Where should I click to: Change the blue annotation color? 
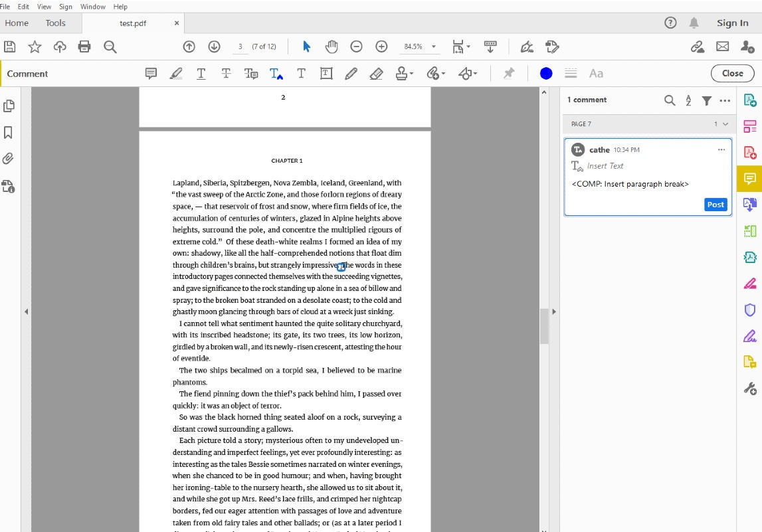(x=546, y=73)
